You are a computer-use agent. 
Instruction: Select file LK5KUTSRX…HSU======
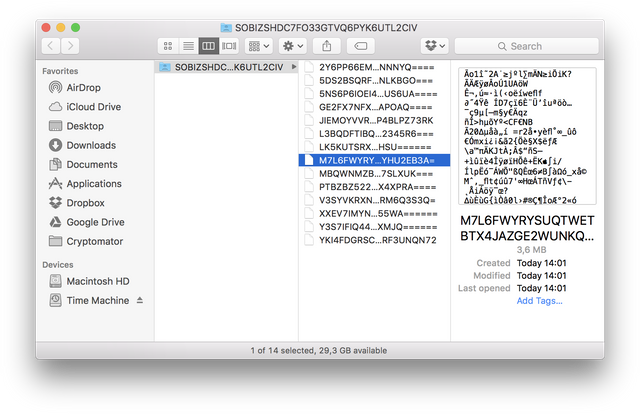(x=374, y=147)
